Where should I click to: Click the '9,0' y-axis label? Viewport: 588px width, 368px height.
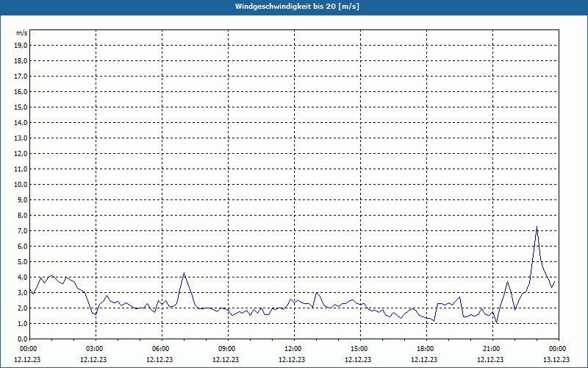(x=22, y=199)
